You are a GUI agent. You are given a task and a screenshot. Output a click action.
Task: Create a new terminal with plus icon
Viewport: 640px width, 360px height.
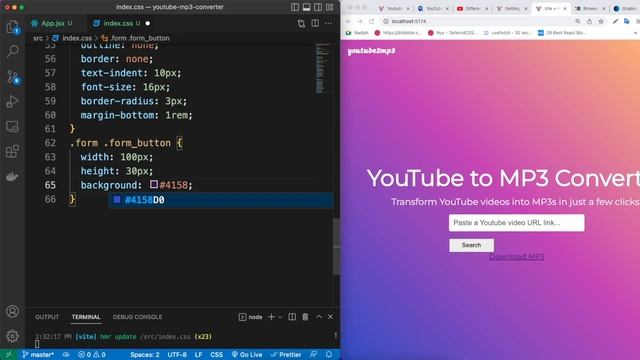(271, 317)
